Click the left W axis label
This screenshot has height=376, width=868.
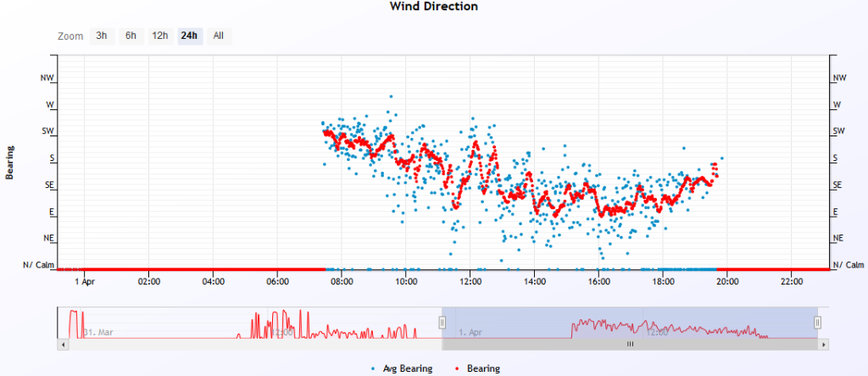(50, 104)
